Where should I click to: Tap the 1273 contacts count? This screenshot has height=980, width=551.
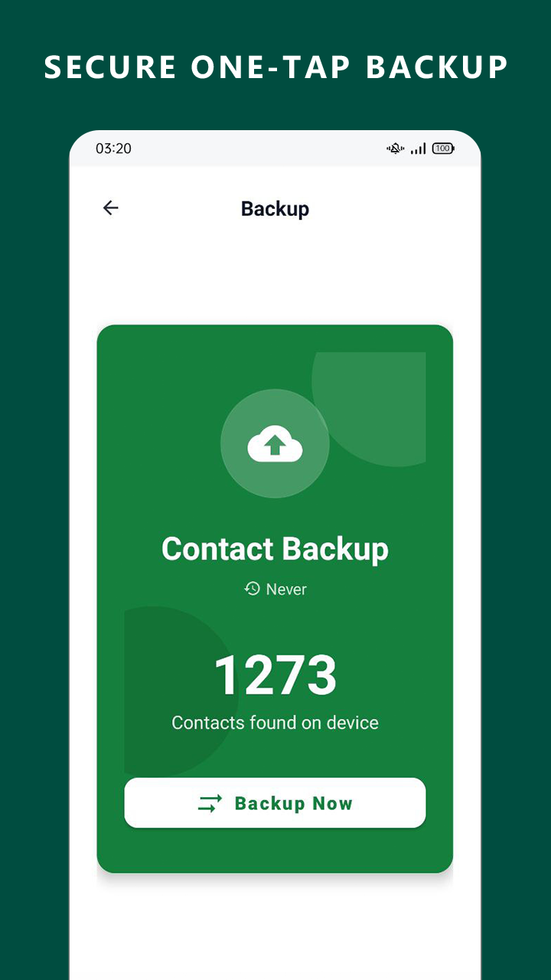(275, 675)
